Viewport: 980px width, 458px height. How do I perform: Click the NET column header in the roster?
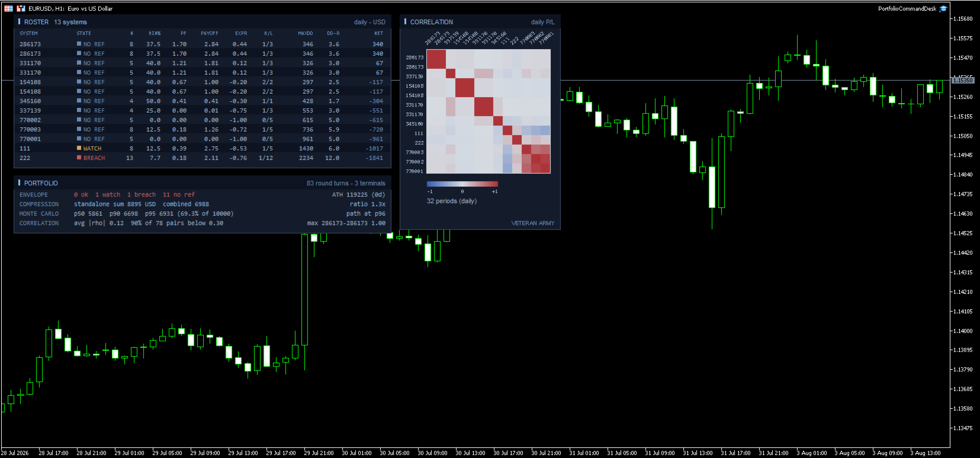(379, 33)
